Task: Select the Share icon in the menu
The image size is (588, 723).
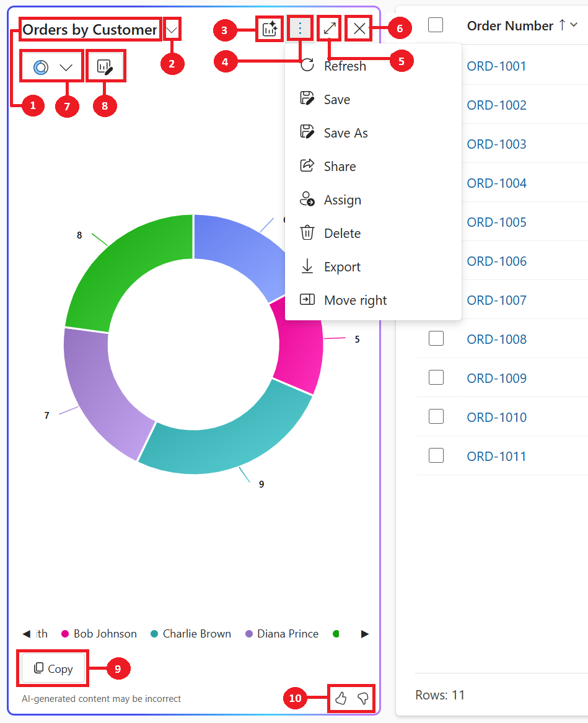Action: tap(307, 166)
